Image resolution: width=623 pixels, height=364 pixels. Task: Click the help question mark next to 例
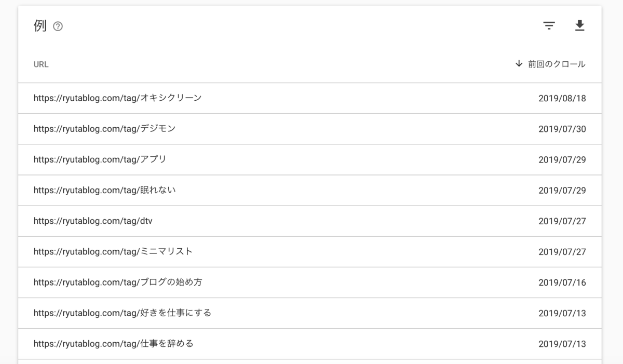pos(58,26)
